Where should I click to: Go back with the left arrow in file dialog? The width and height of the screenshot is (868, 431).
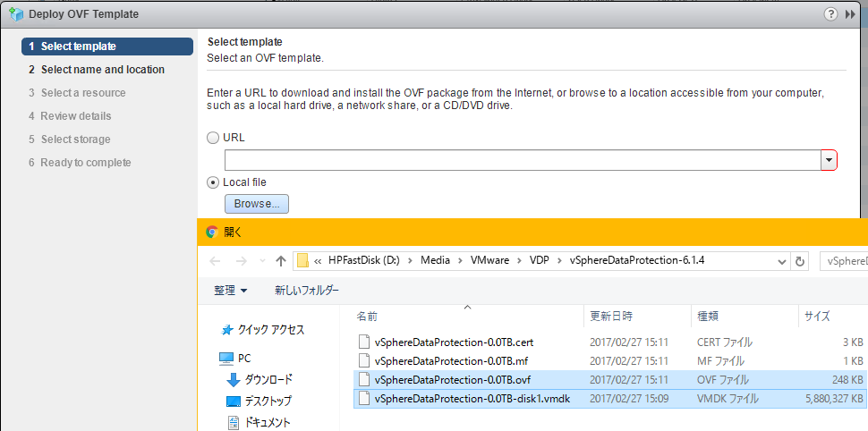[215, 261]
